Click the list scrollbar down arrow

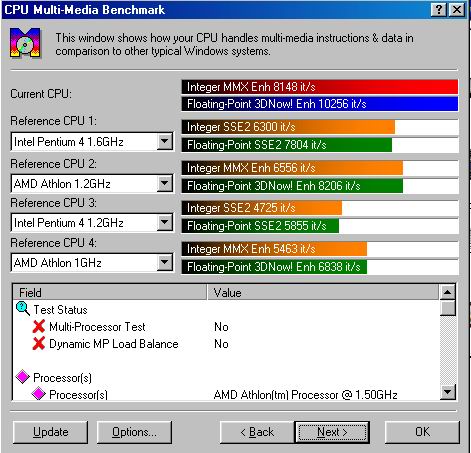tap(447, 392)
